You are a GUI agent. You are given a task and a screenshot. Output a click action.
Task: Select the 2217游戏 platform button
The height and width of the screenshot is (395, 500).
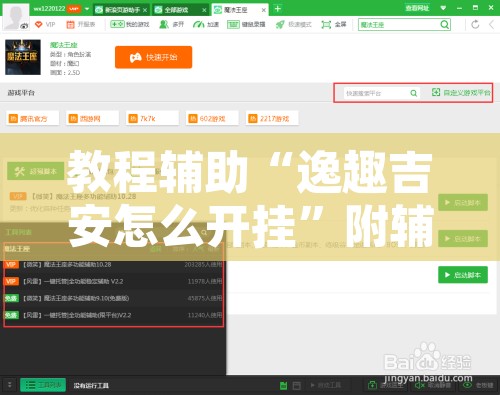pos(272,118)
